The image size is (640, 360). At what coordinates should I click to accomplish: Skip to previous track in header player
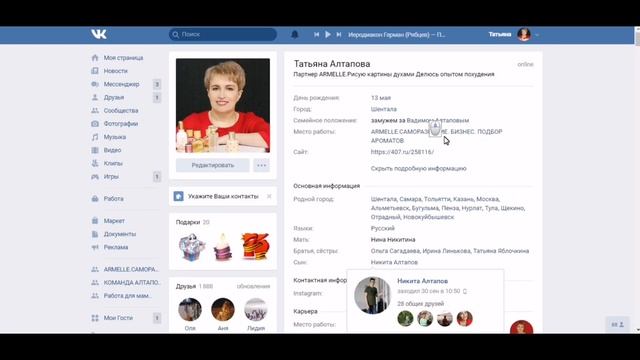pyautogui.click(x=316, y=35)
